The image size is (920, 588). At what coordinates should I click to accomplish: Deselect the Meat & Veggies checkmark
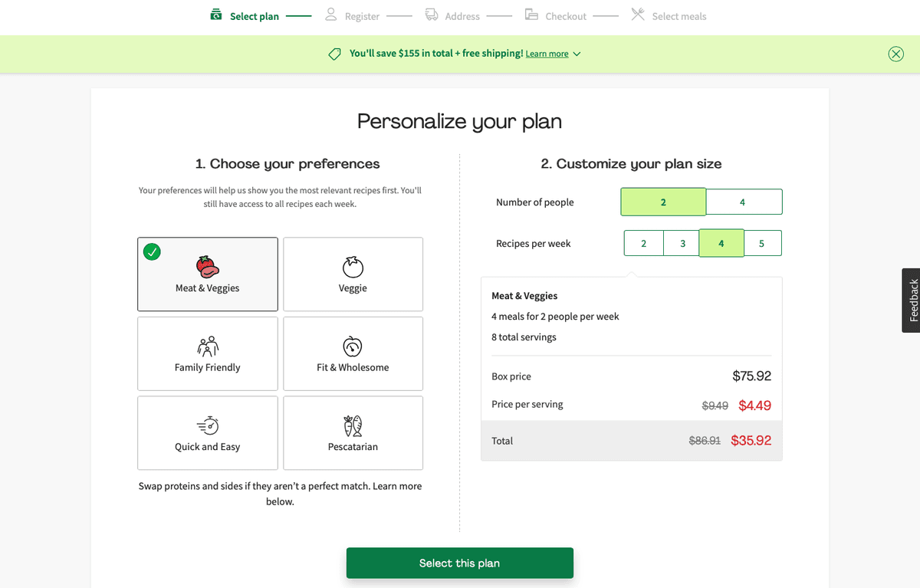coord(152,251)
